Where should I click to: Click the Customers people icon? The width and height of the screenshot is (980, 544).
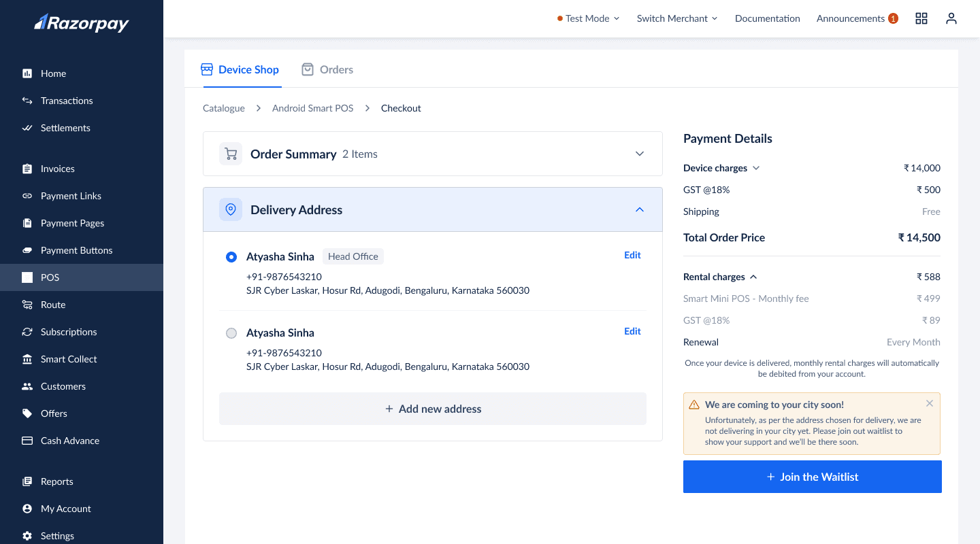pyautogui.click(x=27, y=386)
